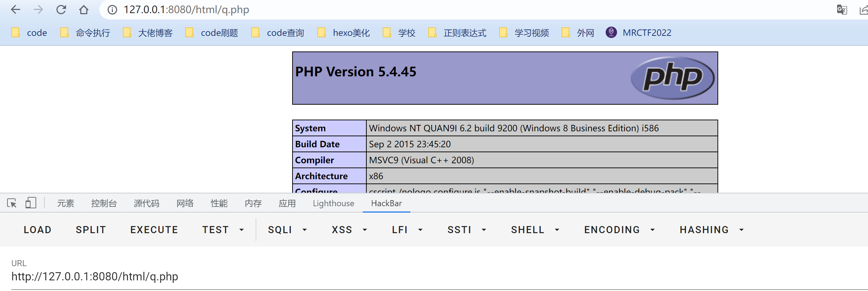Open the browser home page icon
Screen dimensions: 868x291
(84, 10)
